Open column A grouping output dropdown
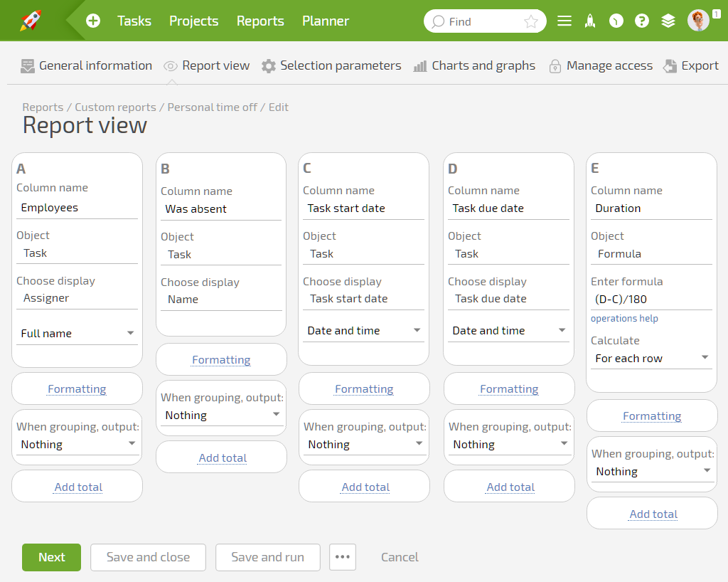 [x=77, y=445]
